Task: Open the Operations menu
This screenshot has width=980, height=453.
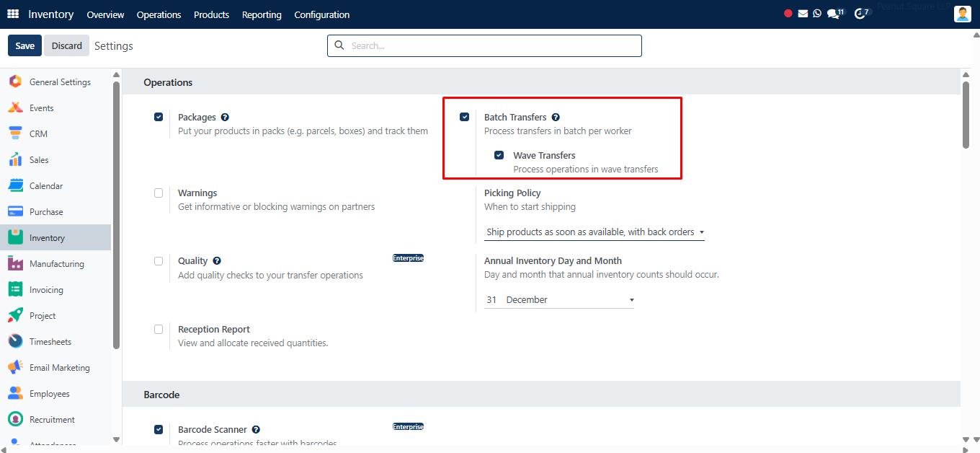Action: coord(159,14)
